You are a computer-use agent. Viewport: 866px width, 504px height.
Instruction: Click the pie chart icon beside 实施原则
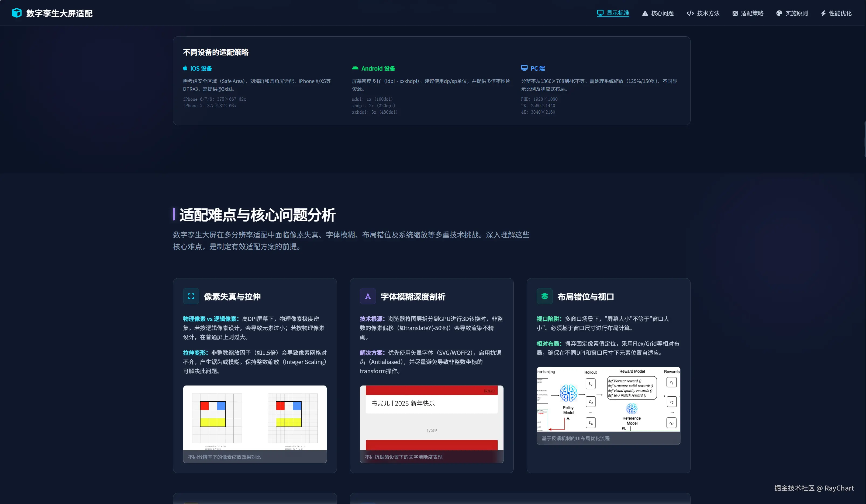point(779,13)
